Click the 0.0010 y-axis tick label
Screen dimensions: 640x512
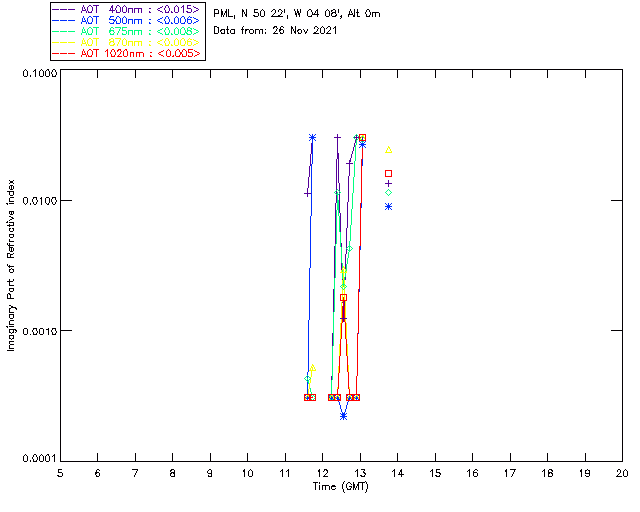pyautogui.click(x=39, y=331)
